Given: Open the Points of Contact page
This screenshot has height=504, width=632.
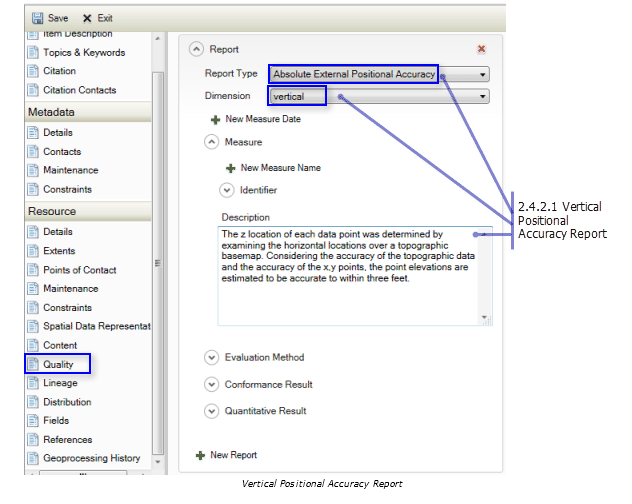Looking at the screenshot, I should 79,270.
